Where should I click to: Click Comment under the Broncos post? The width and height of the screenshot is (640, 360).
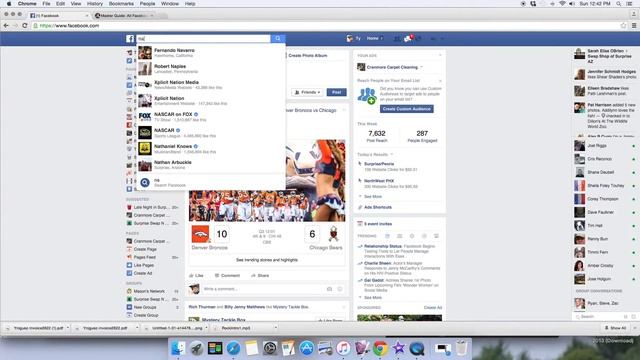[227, 276]
